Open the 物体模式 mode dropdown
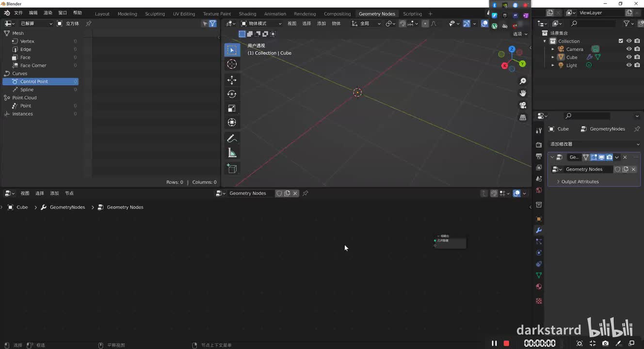 coord(261,23)
